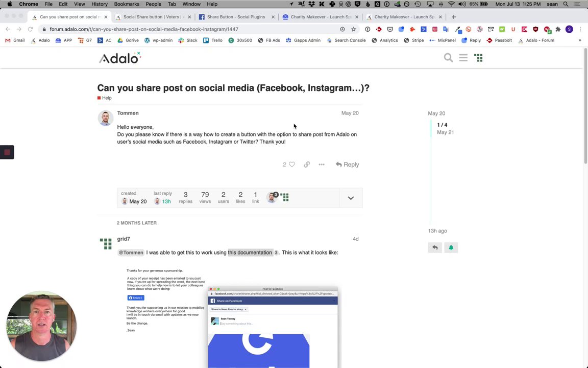Viewport: 588px width, 368px height.
Task: Open the Apple menu
Action: (9, 4)
